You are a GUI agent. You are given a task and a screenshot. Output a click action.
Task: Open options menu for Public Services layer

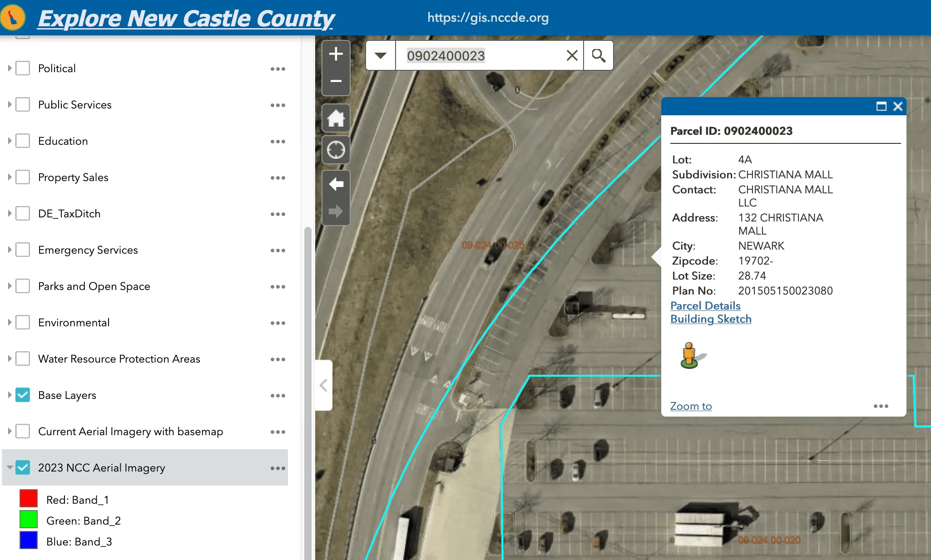point(278,105)
